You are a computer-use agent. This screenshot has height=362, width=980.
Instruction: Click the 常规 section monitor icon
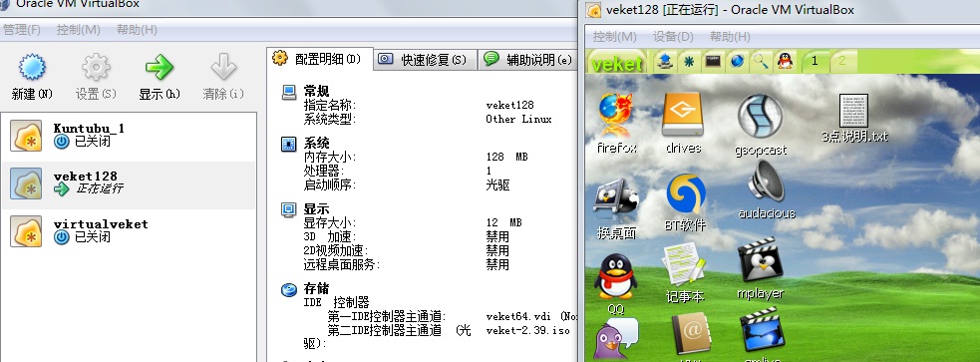point(289,93)
